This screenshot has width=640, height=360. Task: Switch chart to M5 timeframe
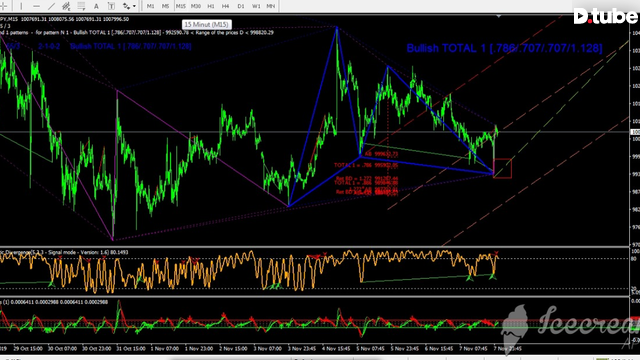click(165, 6)
